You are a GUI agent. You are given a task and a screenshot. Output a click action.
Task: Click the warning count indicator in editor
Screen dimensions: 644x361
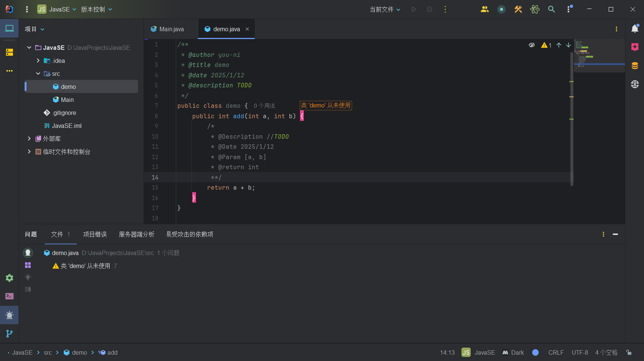[546, 45]
